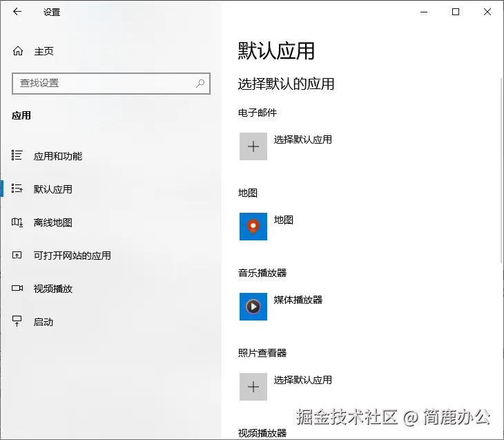Click the 视频播放 camera icon
The width and height of the screenshot is (504, 440).
pyautogui.click(x=17, y=288)
